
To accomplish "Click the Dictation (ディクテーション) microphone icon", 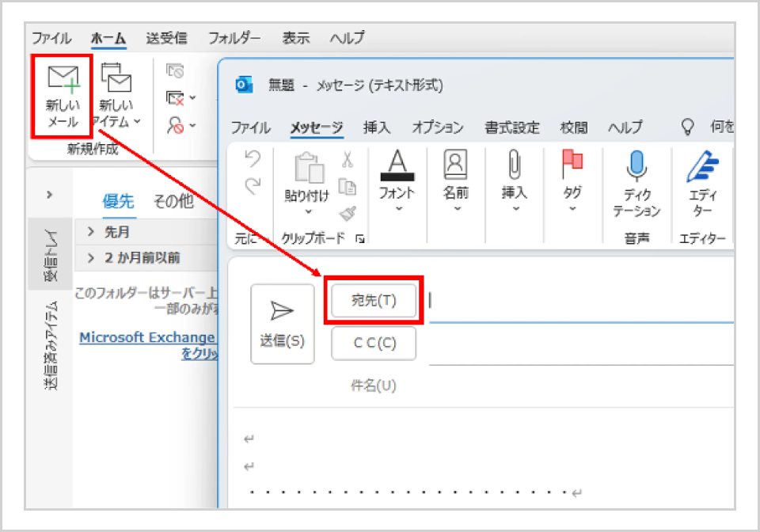I will pos(636,166).
